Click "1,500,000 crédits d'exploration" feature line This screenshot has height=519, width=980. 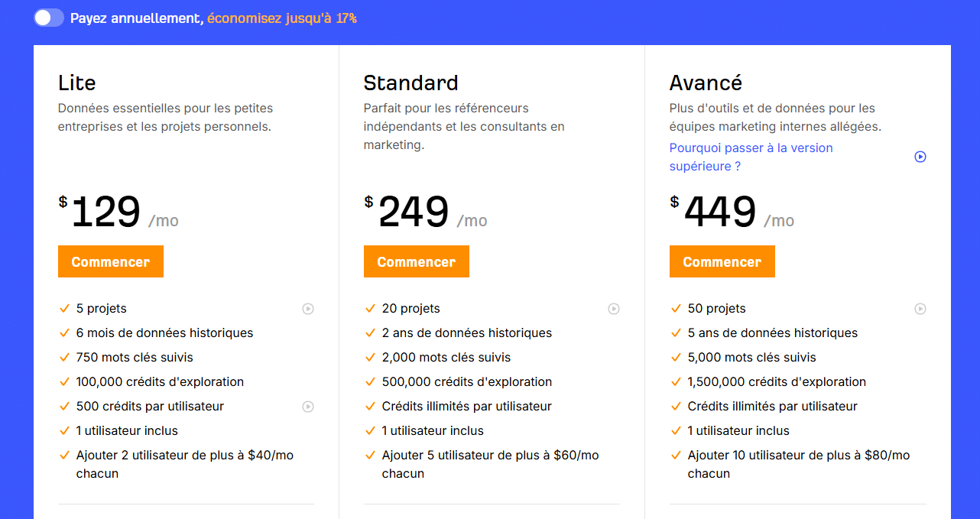(777, 382)
